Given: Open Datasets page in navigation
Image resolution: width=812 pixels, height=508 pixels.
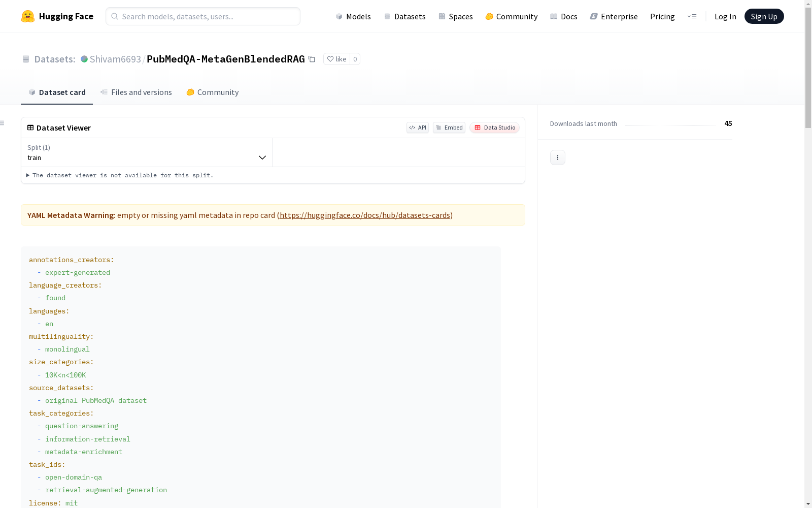Looking at the screenshot, I should click(404, 16).
